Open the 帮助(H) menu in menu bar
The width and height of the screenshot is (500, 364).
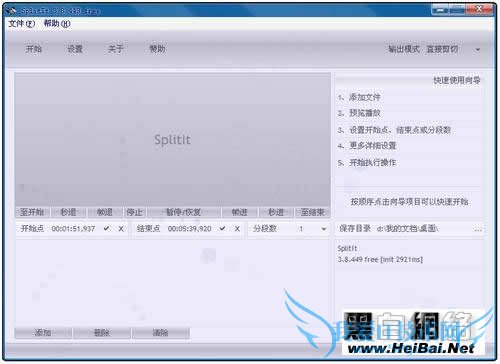pyautogui.click(x=57, y=24)
